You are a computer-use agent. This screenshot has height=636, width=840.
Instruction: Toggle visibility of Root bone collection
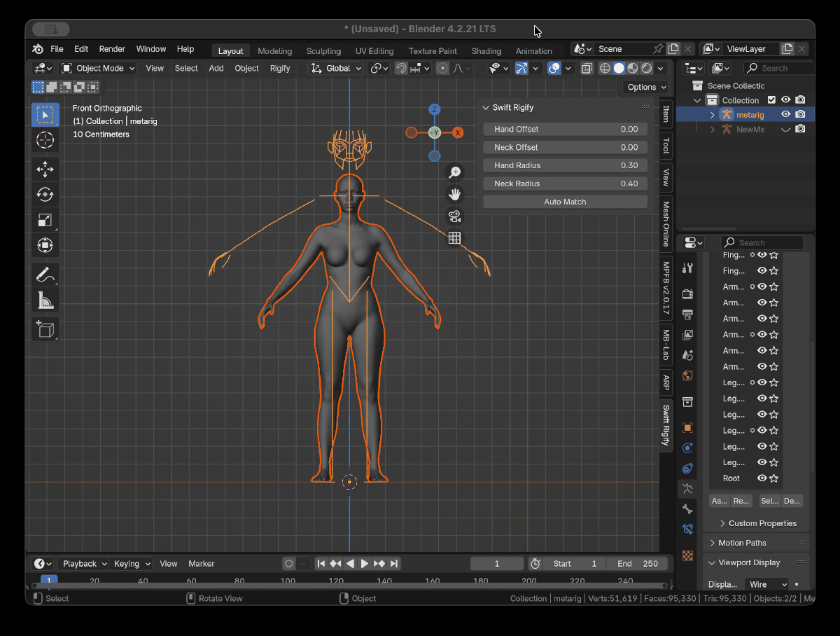[x=762, y=478]
